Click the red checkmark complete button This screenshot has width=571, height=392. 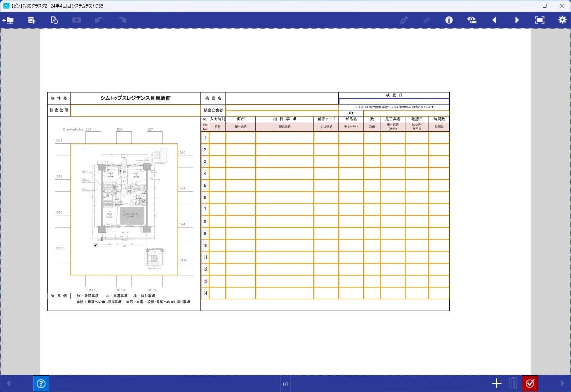pyautogui.click(x=530, y=384)
